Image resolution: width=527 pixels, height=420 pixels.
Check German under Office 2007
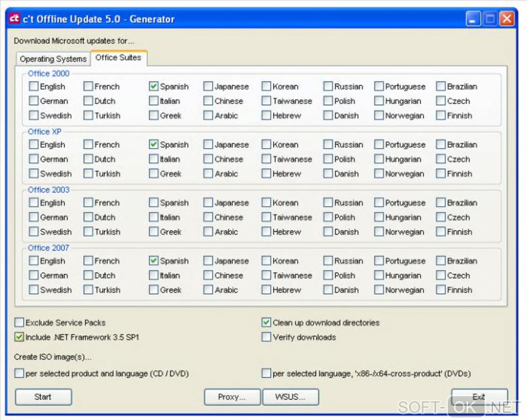34,275
